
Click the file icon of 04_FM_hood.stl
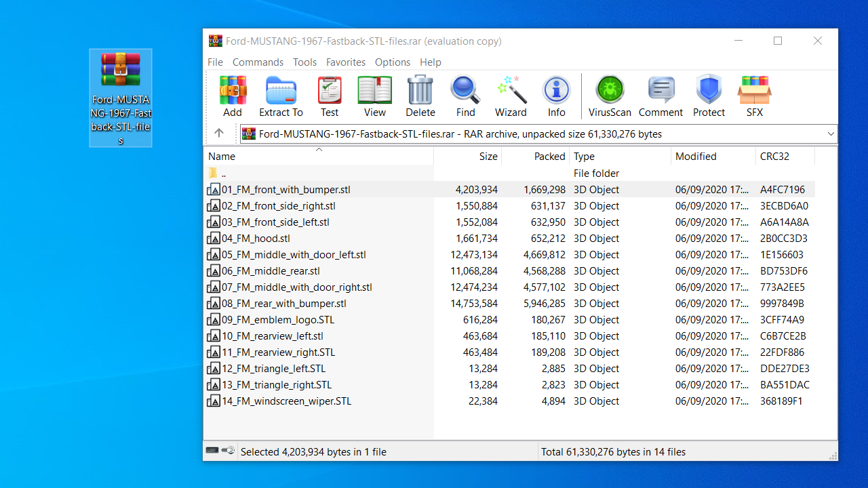[x=214, y=239]
